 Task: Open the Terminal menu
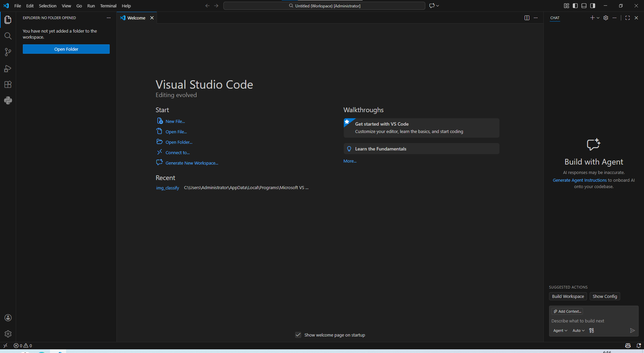(x=108, y=6)
